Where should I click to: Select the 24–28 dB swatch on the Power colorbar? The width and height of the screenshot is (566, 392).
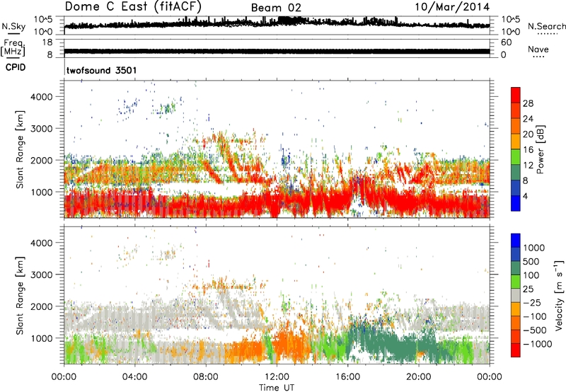[516, 110]
